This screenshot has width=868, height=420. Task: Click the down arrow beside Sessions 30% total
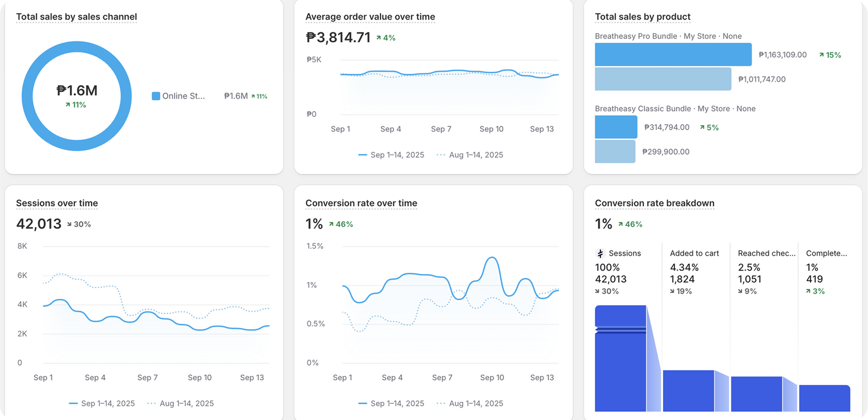69,224
